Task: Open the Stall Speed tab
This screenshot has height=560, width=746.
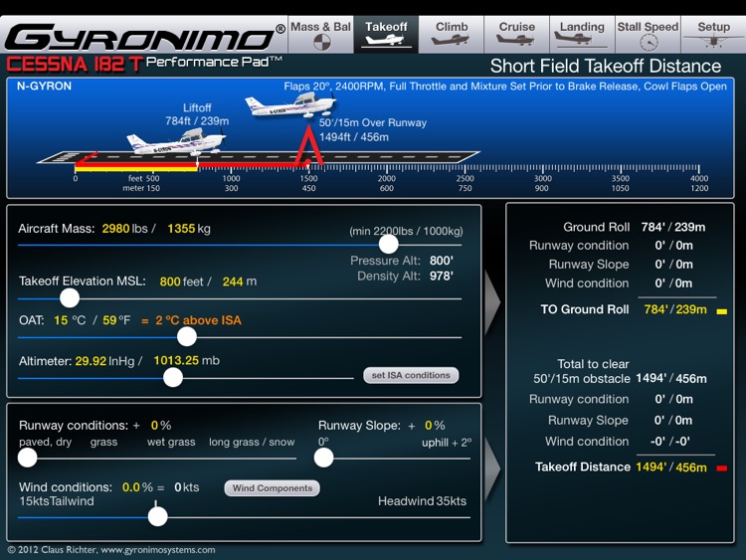Action: point(648,34)
